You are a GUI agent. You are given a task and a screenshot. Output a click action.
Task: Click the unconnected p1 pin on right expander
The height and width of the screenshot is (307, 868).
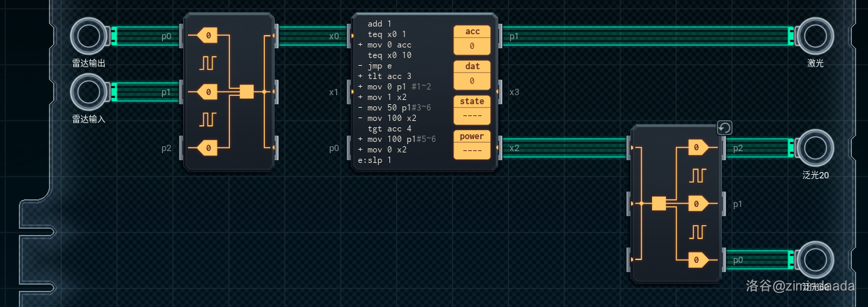point(724,204)
